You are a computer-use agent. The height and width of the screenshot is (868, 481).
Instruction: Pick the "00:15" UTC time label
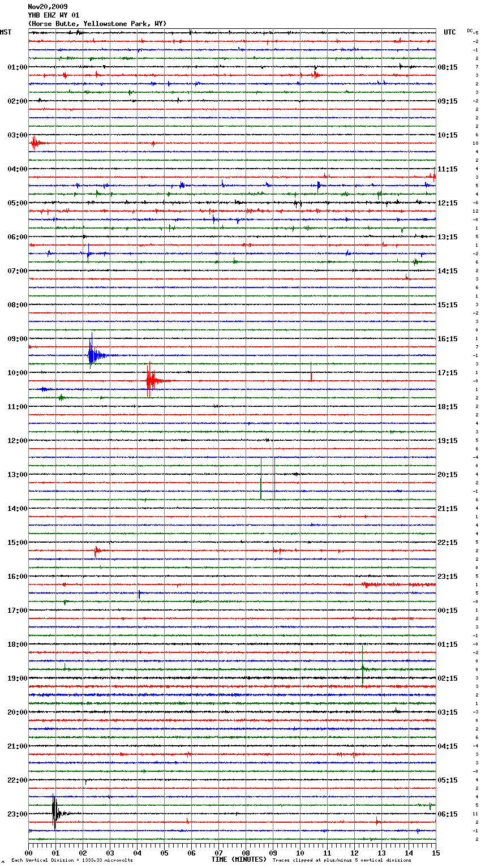click(448, 611)
